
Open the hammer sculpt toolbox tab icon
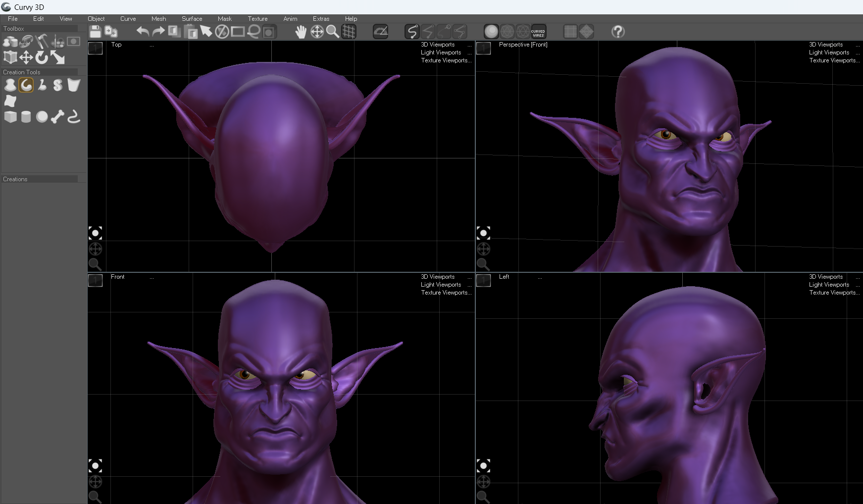pos(42,42)
